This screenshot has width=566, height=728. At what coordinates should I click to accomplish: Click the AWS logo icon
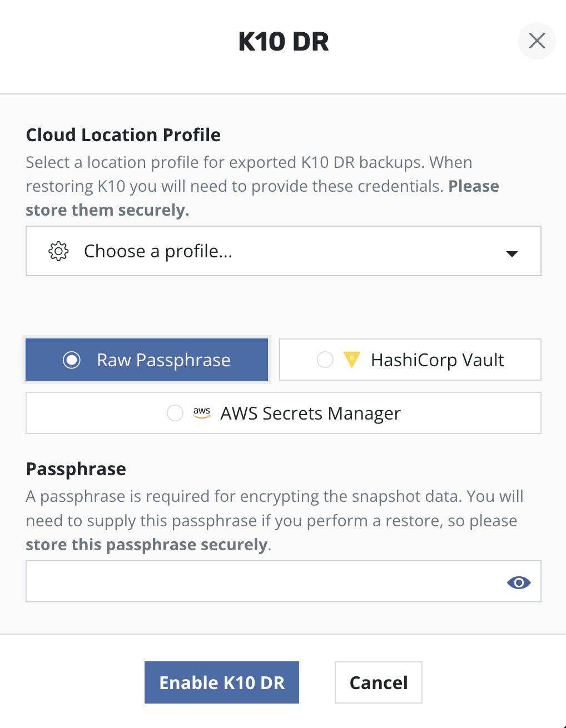tap(202, 413)
